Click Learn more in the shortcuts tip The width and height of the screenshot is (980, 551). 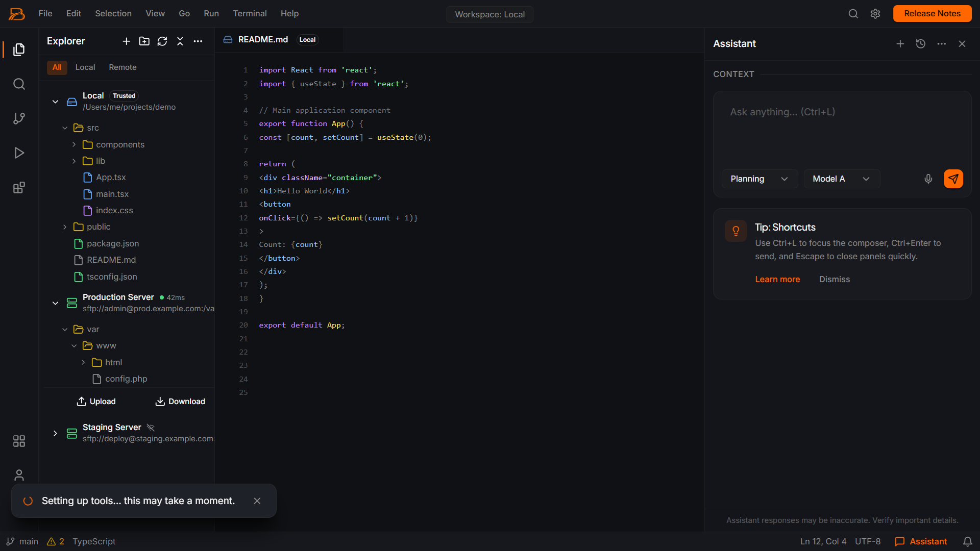coord(777,279)
